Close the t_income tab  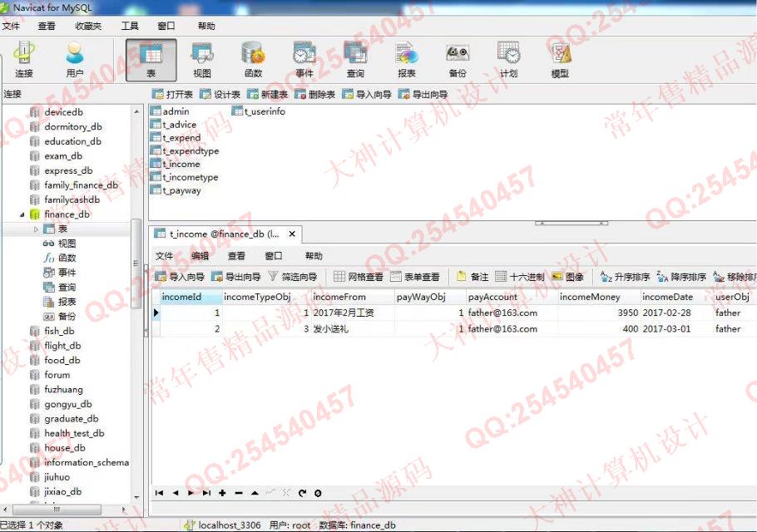[x=292, y=234]
